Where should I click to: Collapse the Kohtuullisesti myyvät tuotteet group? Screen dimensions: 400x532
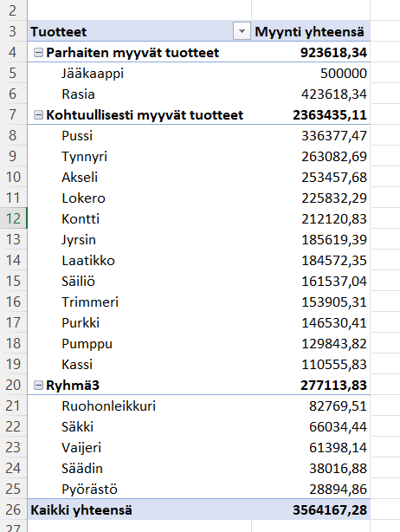point(39,115)
